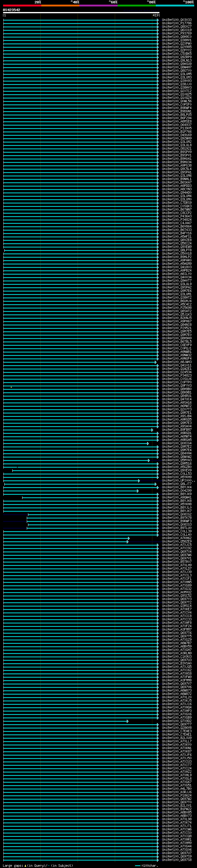
Task: Select hit label UniRef100_Q9ASU9
Action: 177,64
